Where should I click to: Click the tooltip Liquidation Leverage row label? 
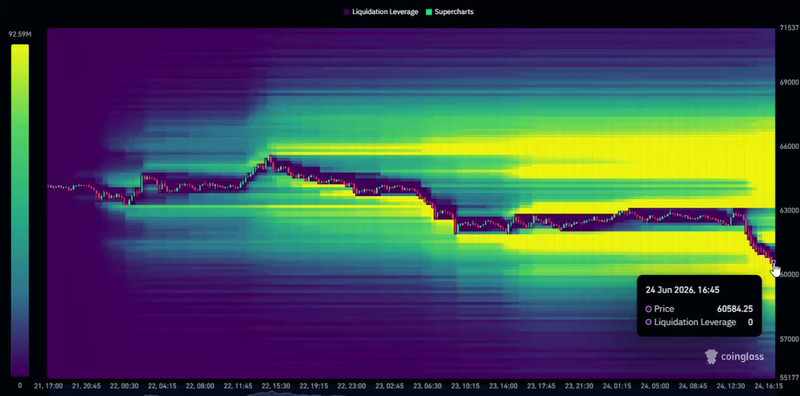tap(695, 322)
